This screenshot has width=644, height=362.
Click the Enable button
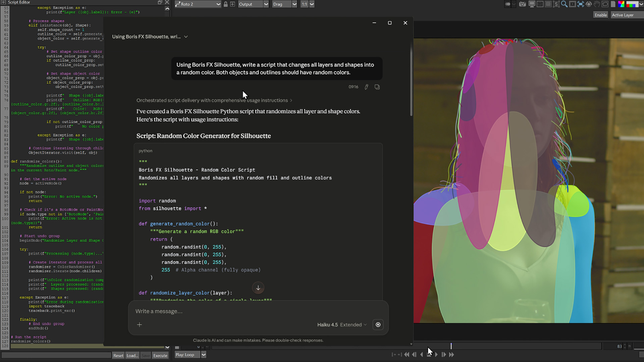[x=600, y=15]
